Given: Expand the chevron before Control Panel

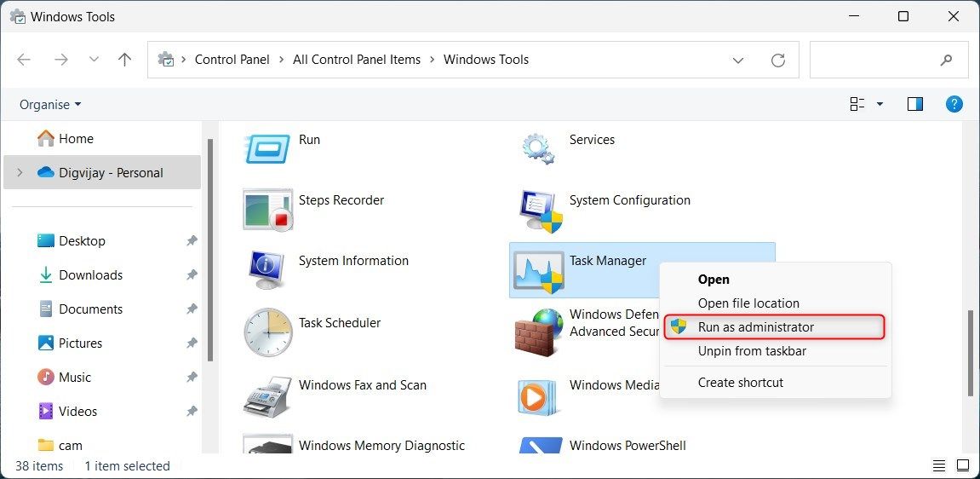Looking at the screenshot, I should point(184,60).
